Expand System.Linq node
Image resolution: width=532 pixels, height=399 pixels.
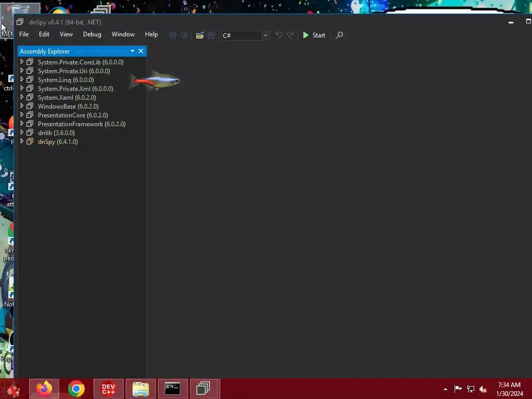(x=22, y=79)
